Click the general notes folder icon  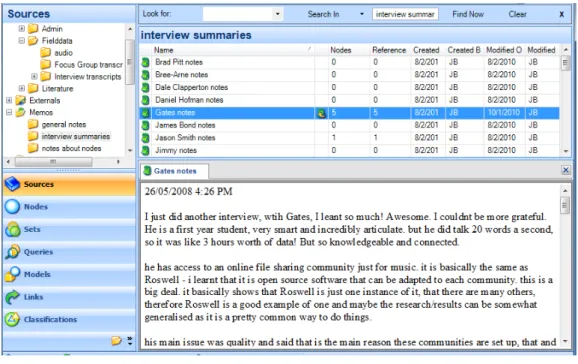point(33,124)
